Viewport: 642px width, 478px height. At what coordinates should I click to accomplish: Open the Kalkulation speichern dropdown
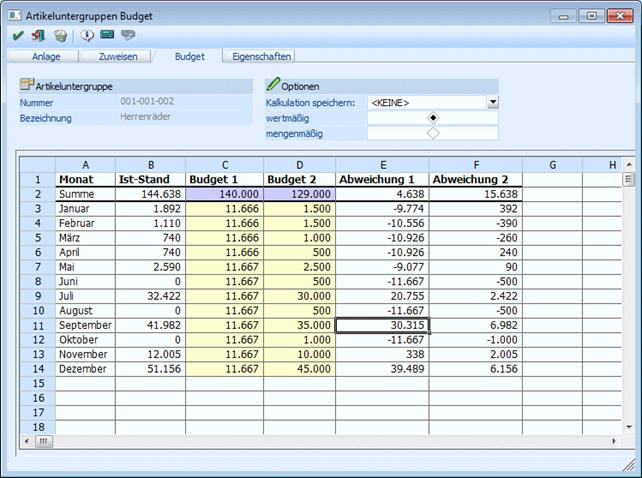(x=492, y=102)
